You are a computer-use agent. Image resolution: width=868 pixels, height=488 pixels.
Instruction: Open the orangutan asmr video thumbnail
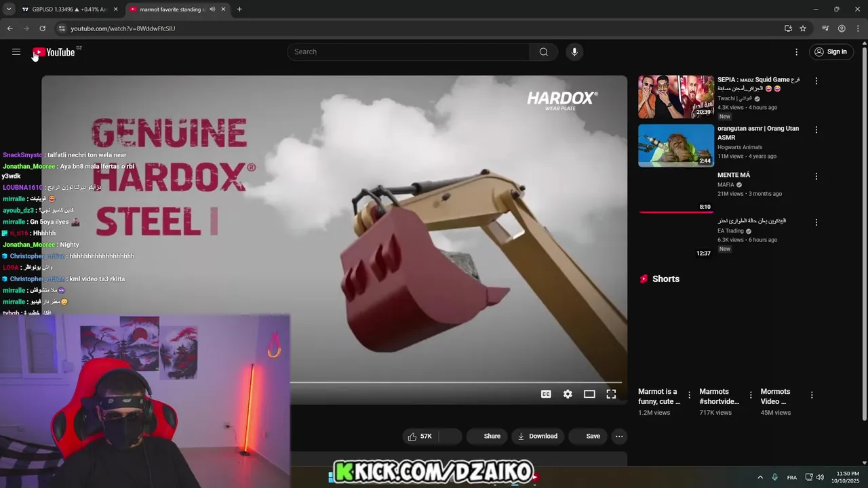676,145
